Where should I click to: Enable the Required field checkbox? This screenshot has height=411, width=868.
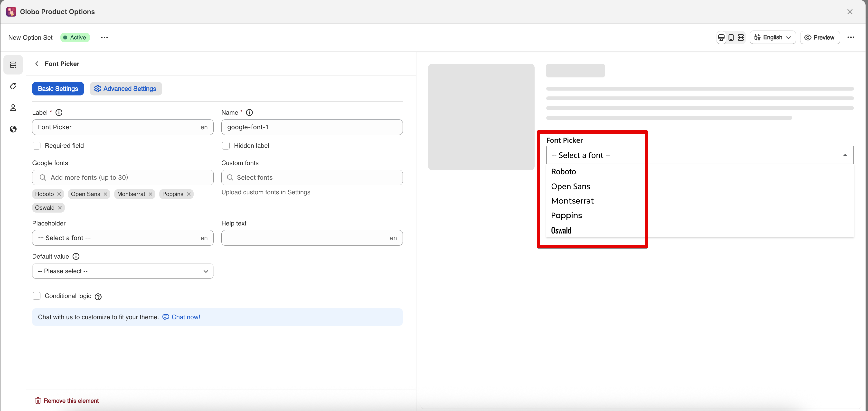(x=36, y=146)
